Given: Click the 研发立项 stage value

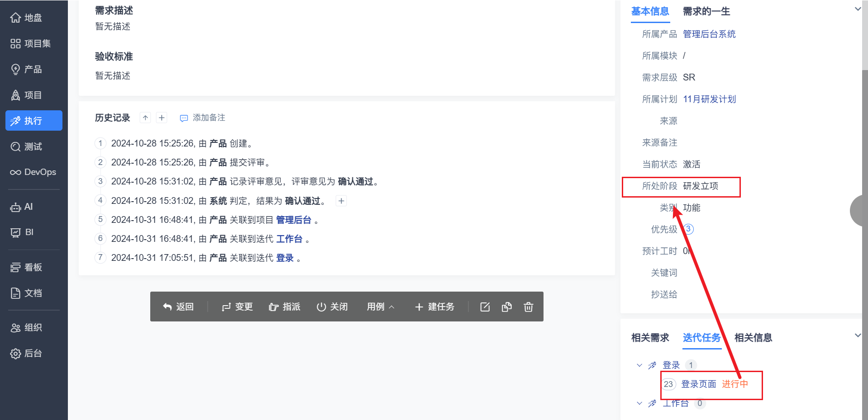Looking at the screenshot, I should (x=701, y=186).
